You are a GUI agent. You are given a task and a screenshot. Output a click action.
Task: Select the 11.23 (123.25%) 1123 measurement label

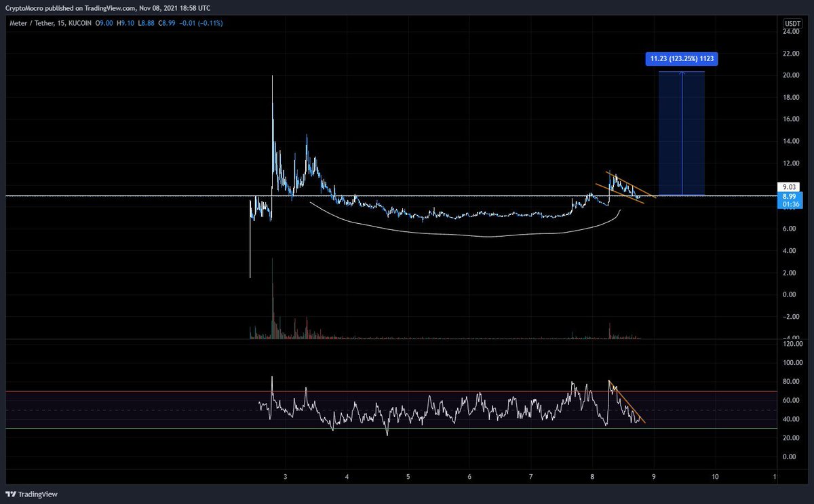tap(681, 59)
